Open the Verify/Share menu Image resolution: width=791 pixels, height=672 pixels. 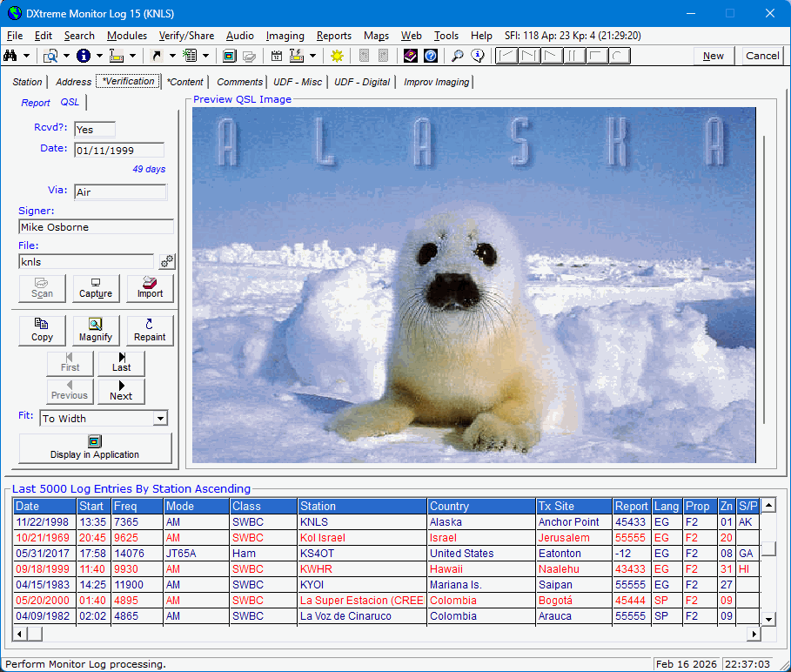click(x=186, y=36)
